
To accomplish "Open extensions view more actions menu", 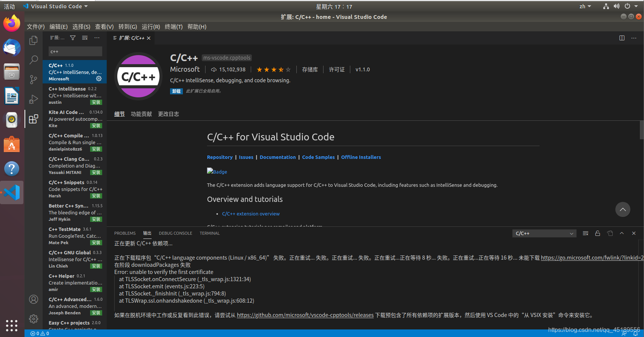I will click(97, 38).
